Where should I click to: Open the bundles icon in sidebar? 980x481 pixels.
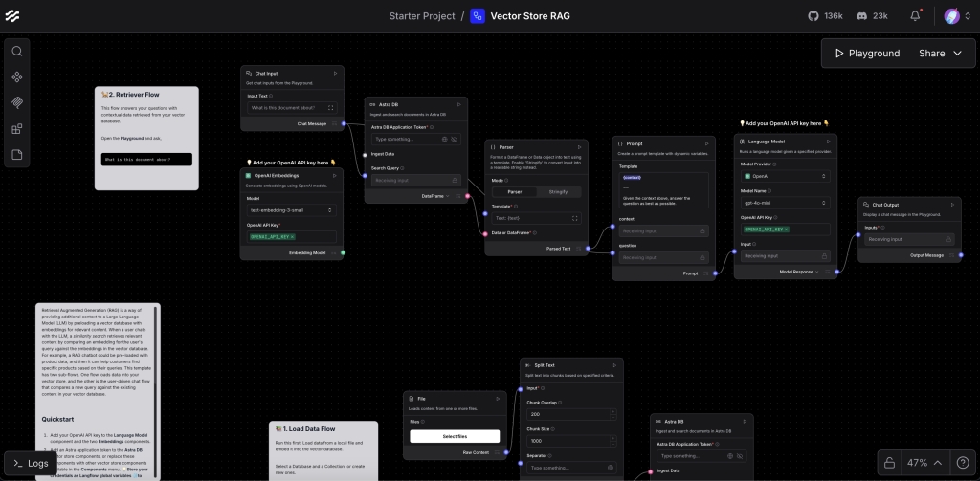17,128
